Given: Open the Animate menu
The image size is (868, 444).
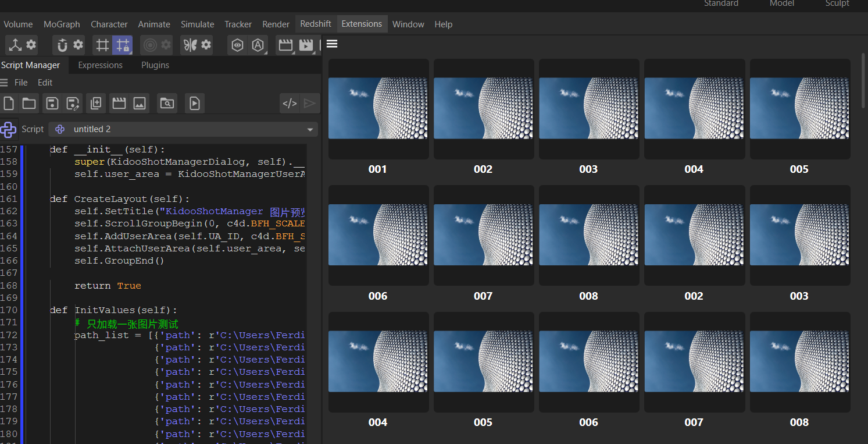Looking at the screenshot, I should 154,24.
